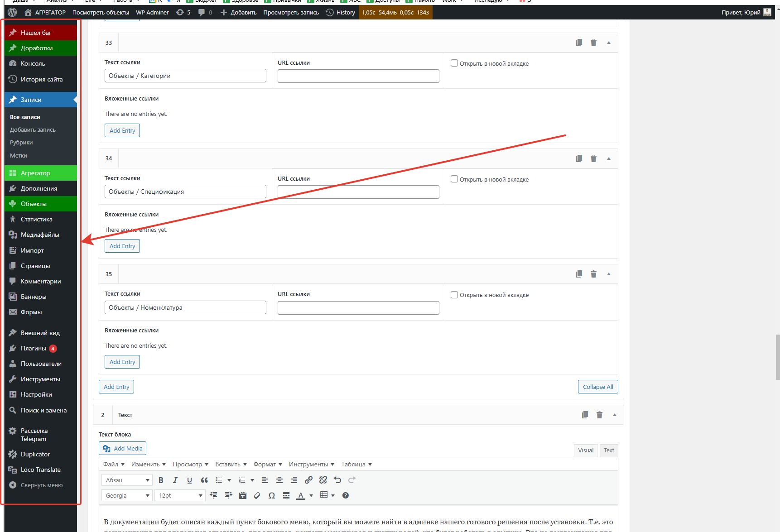Toggle bold formatting in the editor toolbar
Viewport: 780px width, 532px height.
tap(161, 480)
